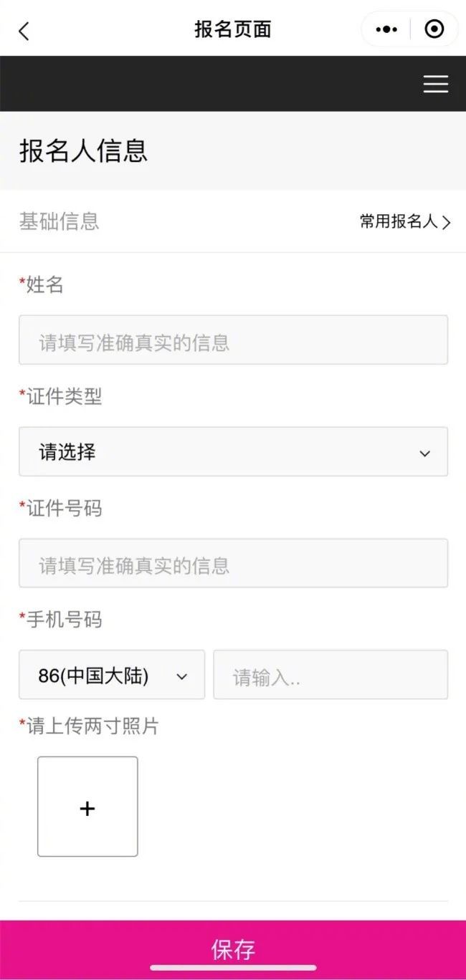Tap the 报名人信息 heading banner
This screenshot has height=980, width=466.
click(x=81, y=152)
